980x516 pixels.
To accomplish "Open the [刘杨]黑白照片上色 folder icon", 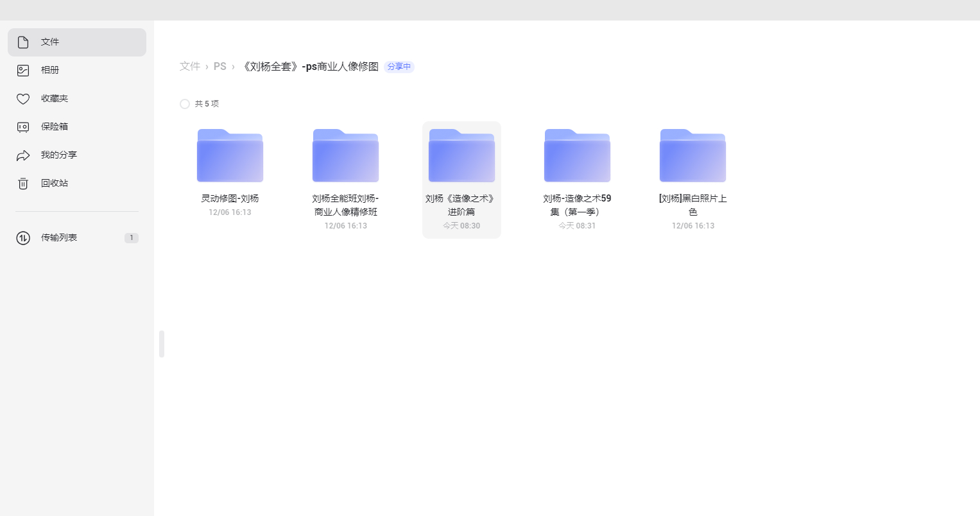I will click(x=692, y=155).
